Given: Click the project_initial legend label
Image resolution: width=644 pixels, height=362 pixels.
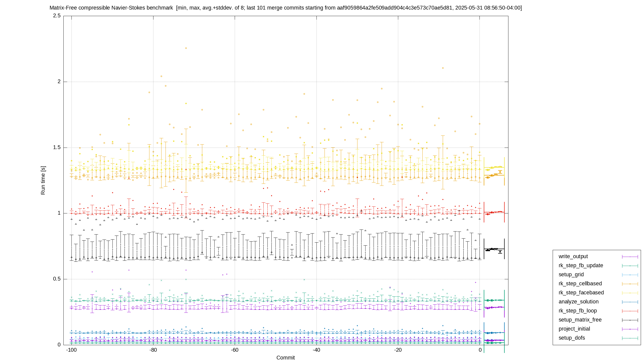Looking at the screenshot, I should (x=574, y=329).
